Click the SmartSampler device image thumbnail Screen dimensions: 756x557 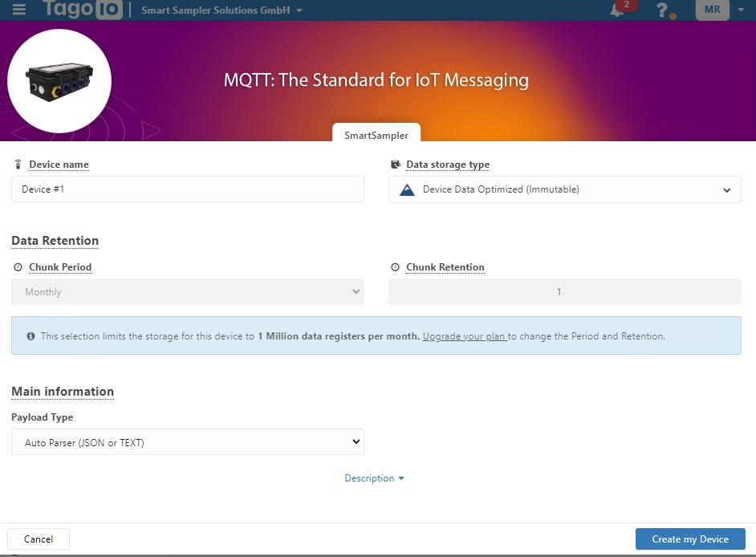59,81
